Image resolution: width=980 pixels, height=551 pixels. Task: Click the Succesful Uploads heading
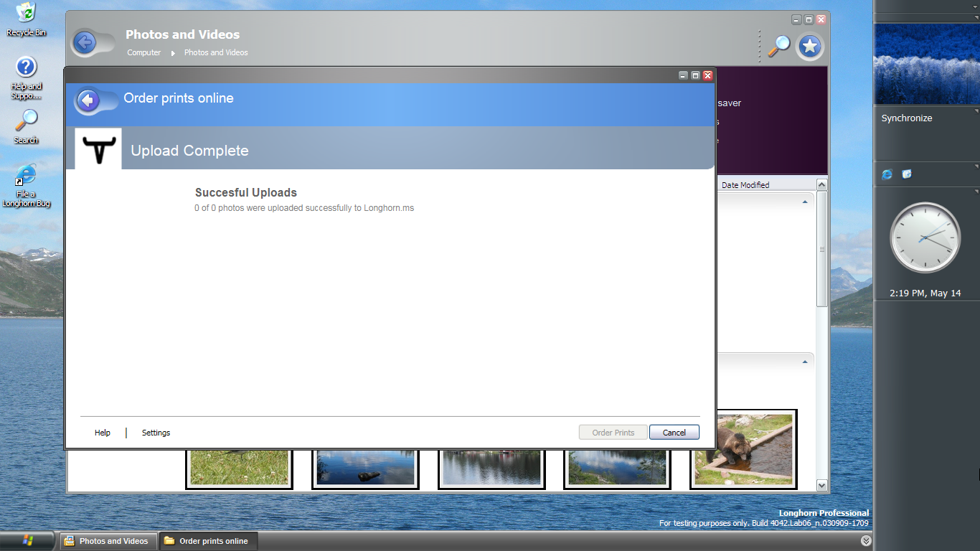pos(246,192)
